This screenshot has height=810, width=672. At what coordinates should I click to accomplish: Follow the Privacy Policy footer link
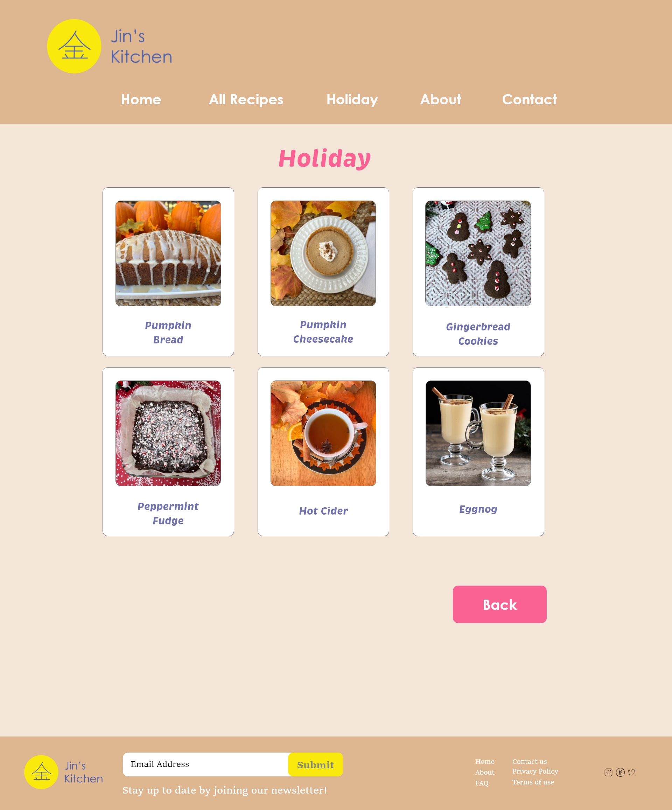pos(535,771)
